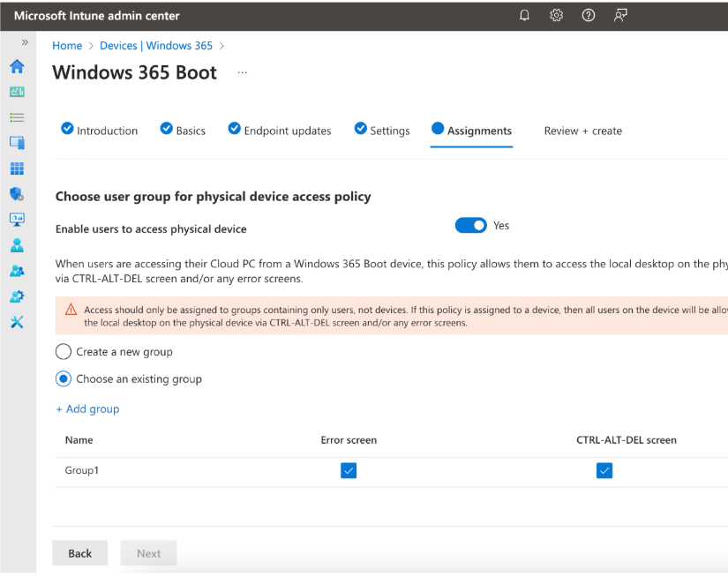Uncheck CTRL-ALT-DEL screen checkbox for Group1
The width and height of the screenshot is (728, 577).
click(x=604, y=471)
